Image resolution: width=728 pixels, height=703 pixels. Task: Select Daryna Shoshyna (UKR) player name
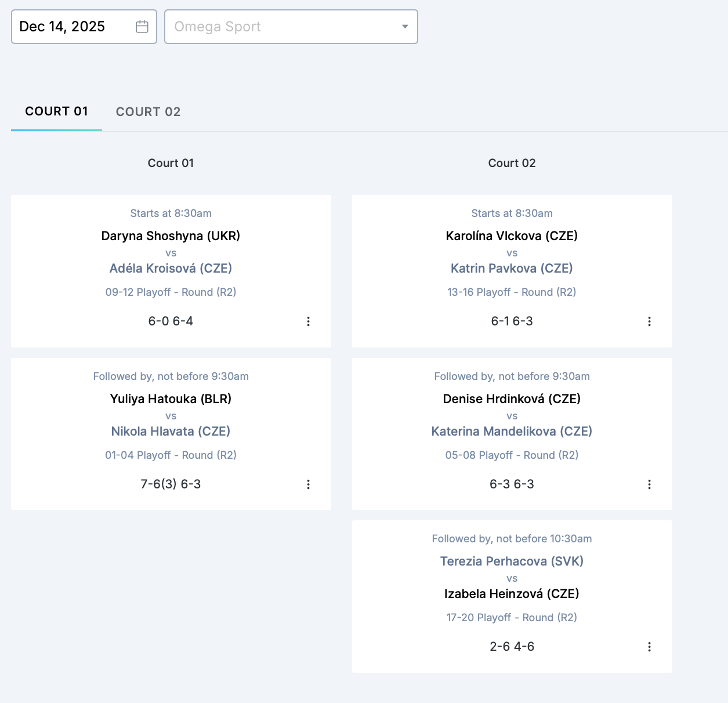tap(171, 235)
